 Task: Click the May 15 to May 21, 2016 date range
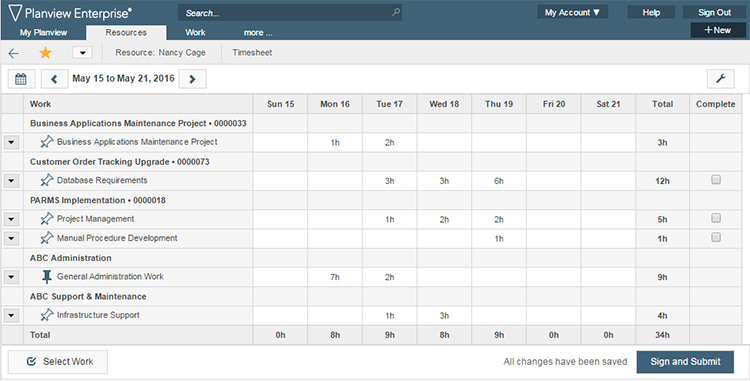(123, 78)
